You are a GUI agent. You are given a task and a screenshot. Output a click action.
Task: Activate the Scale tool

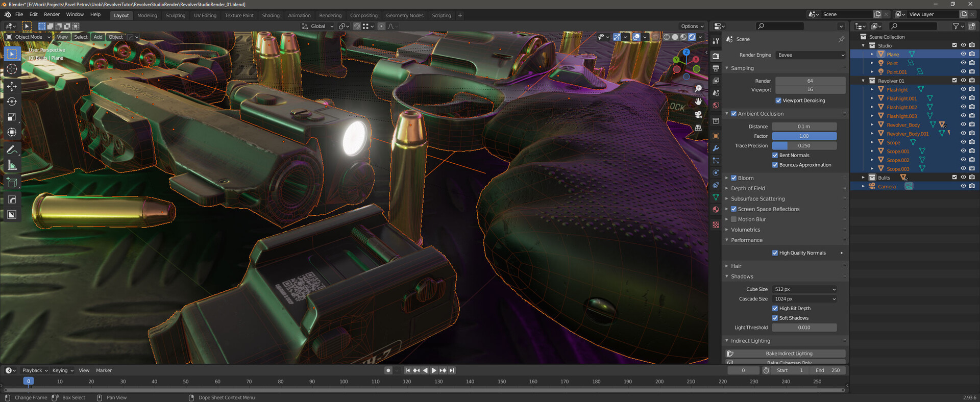(x=12, y=117)
